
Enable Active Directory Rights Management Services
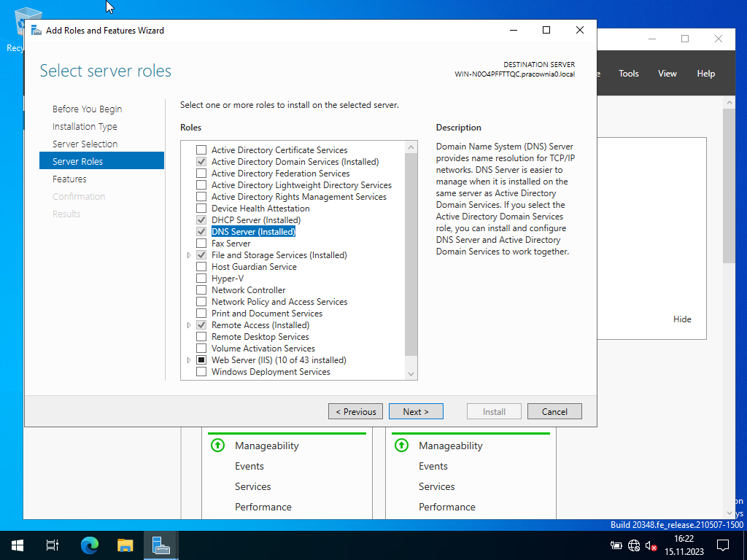point(201,197)
